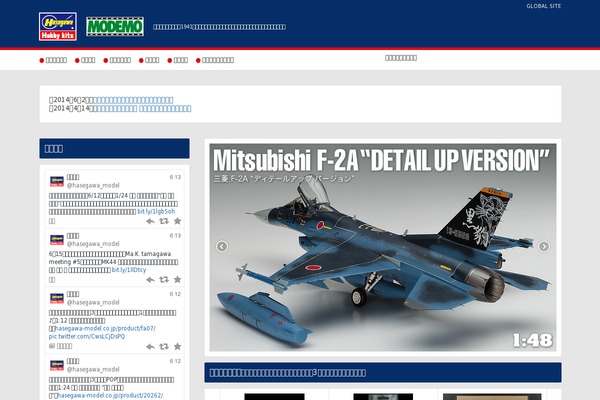
Task: Select the fourth red-bulleted navigation menu item
Action: coord(149,60)
